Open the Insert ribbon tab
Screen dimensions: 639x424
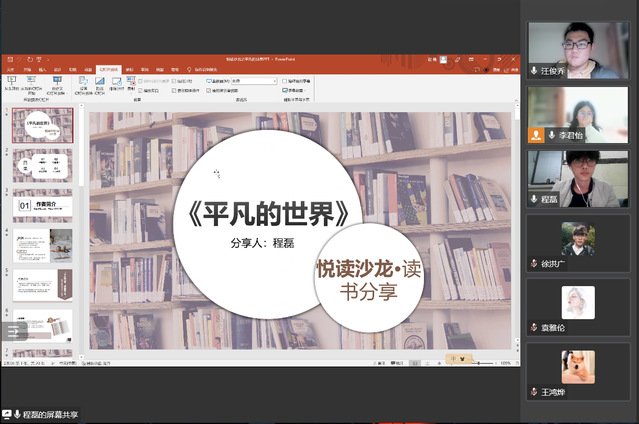click(x=41, y=70)
